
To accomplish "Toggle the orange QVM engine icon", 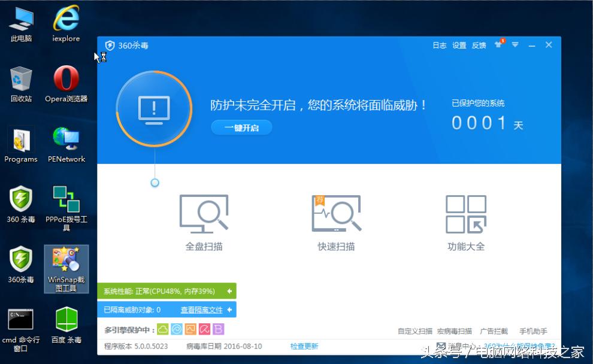I will pyautogui.click(x=190, y=329).
